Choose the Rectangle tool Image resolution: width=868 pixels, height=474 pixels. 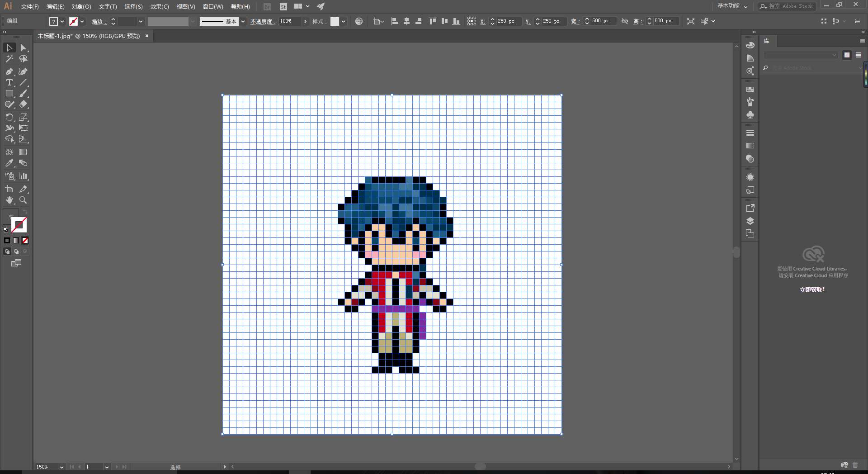point(9,93)
